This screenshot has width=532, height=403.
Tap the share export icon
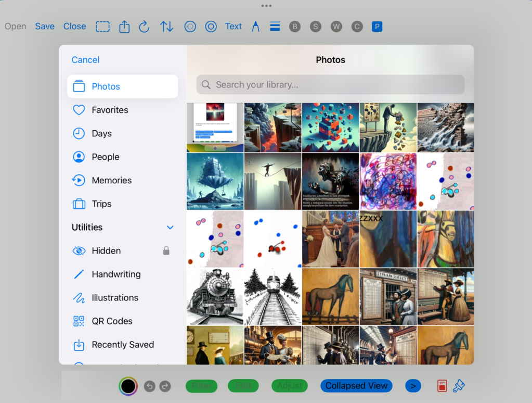pos(124,27)
